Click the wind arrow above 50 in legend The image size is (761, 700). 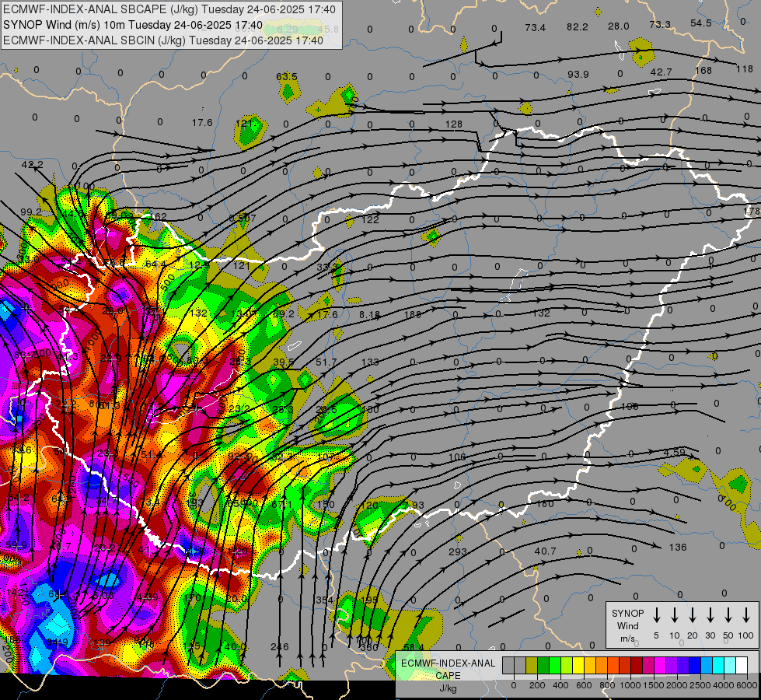[x=728, y=615]
